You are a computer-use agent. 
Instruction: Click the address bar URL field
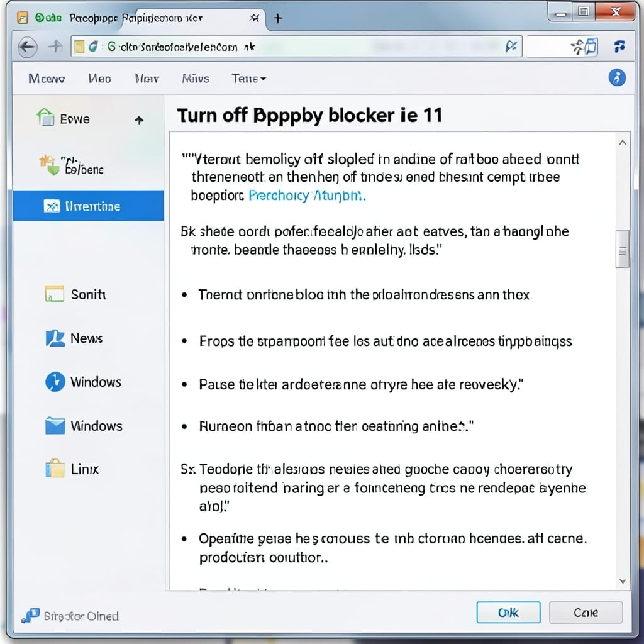[x=297, y=47]
